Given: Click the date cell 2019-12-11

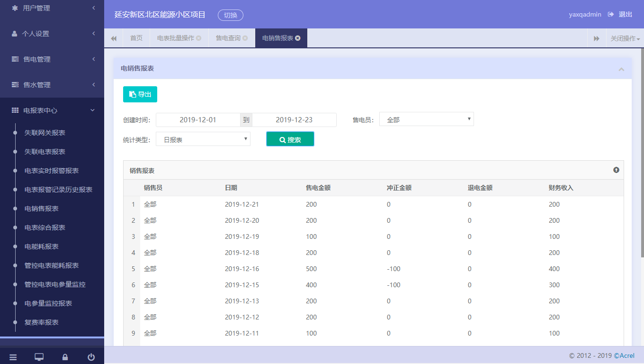Looking at the screenshot, I should point(242,333).
